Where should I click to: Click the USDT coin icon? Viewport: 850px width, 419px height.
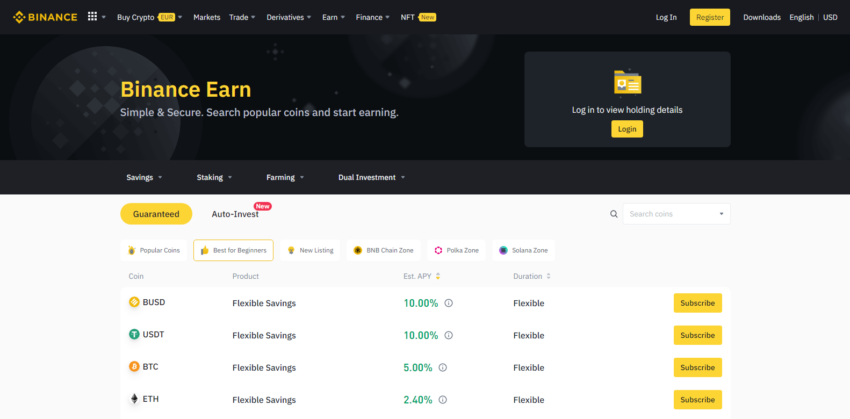pos(134,334)
